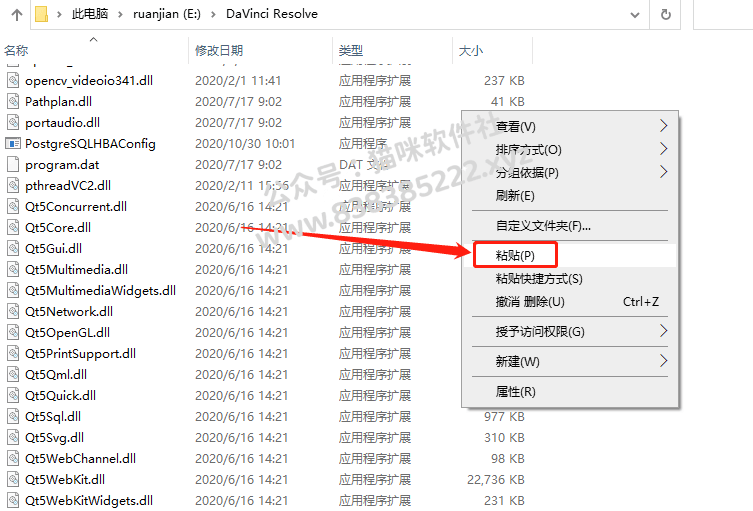
Task: Click the program.dat file icon
Action: point(13,164)
